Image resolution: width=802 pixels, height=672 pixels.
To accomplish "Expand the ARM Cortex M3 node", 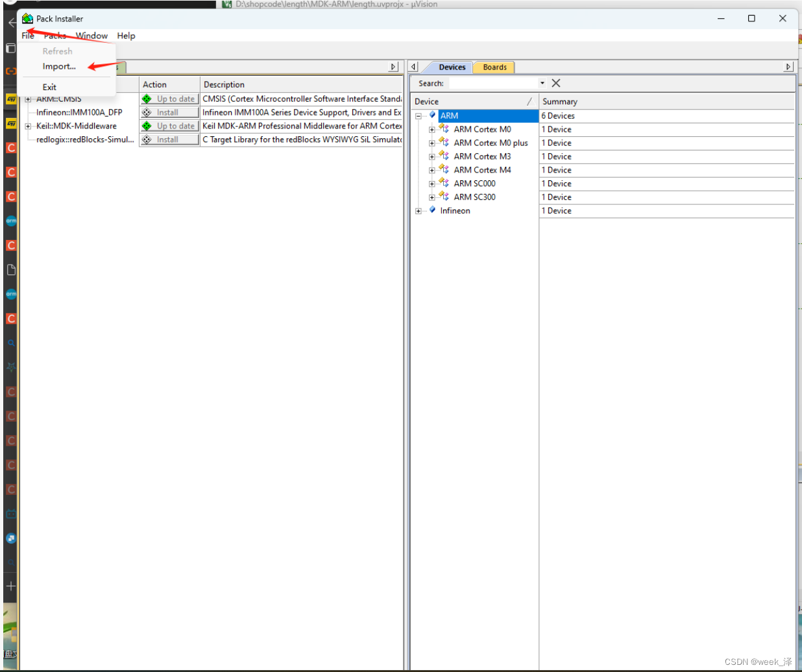I will coord(432,157).
